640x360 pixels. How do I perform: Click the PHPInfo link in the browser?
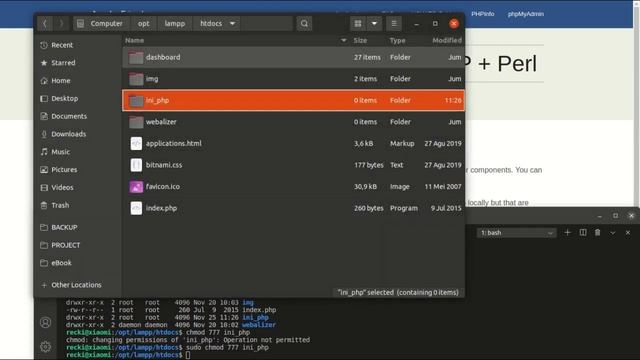[482, 14]
